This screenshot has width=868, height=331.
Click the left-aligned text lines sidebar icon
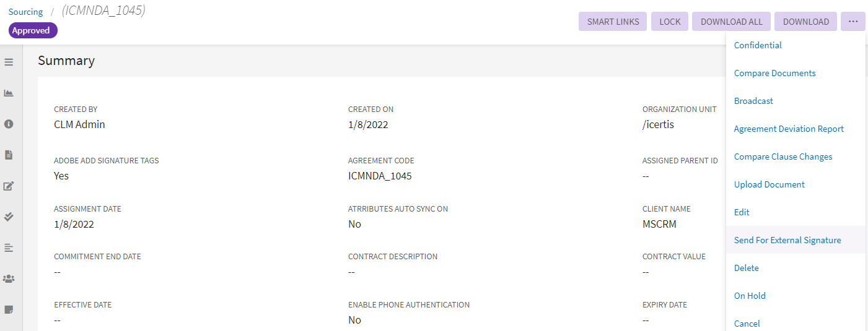pos(9,247)
